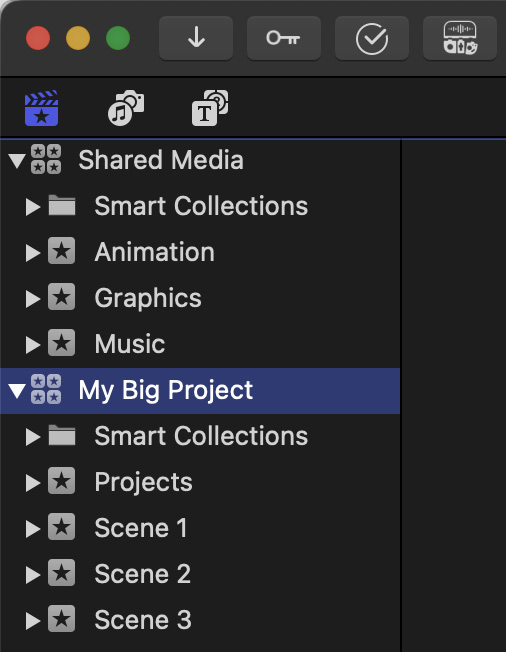Open the Keyword Editor key icon
506x652 pixels.
[x=284, y=38]
